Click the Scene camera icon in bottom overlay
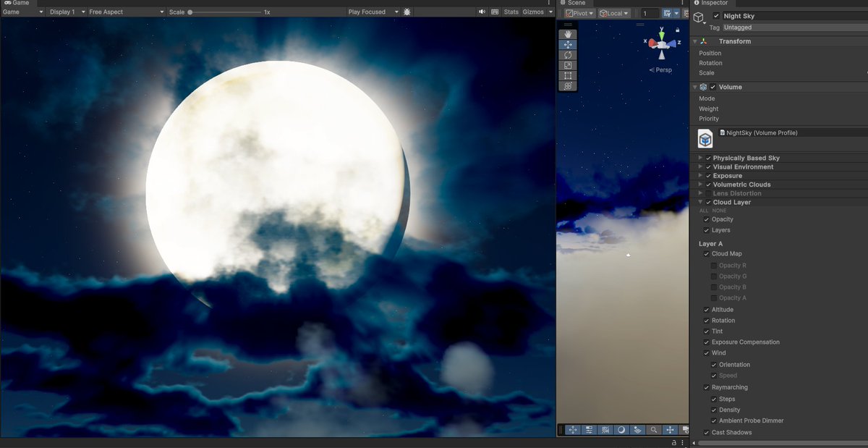The image size is (868, 448). tap(684, 430)
